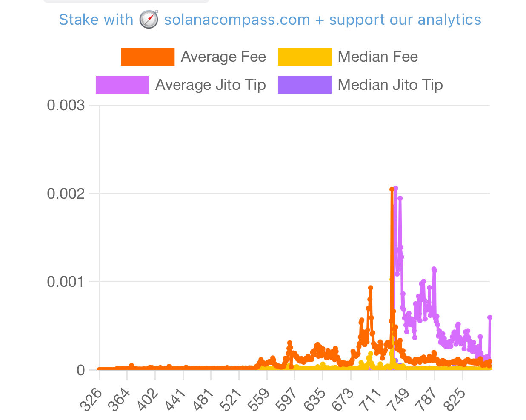Click the 0.001 y-axis label
526x420 pixels.
pyautogui.click(x=66, y=282)
